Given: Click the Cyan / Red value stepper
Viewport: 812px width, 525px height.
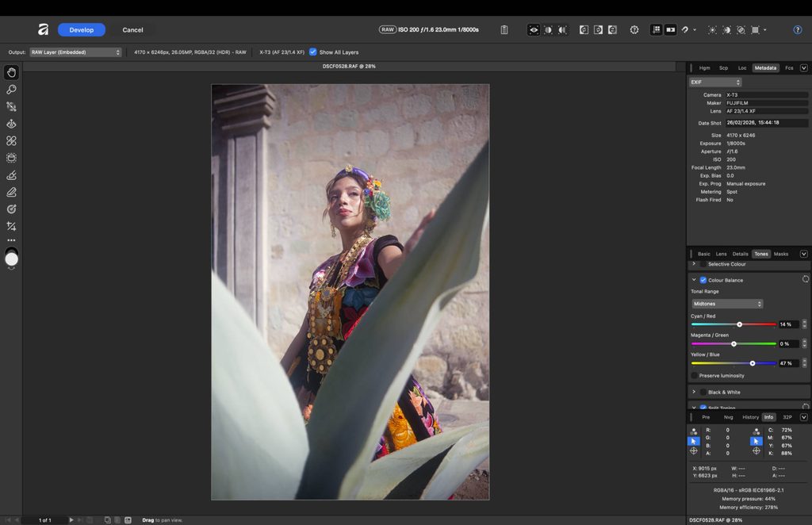Looking at the screenshot, I should (804, 324).
